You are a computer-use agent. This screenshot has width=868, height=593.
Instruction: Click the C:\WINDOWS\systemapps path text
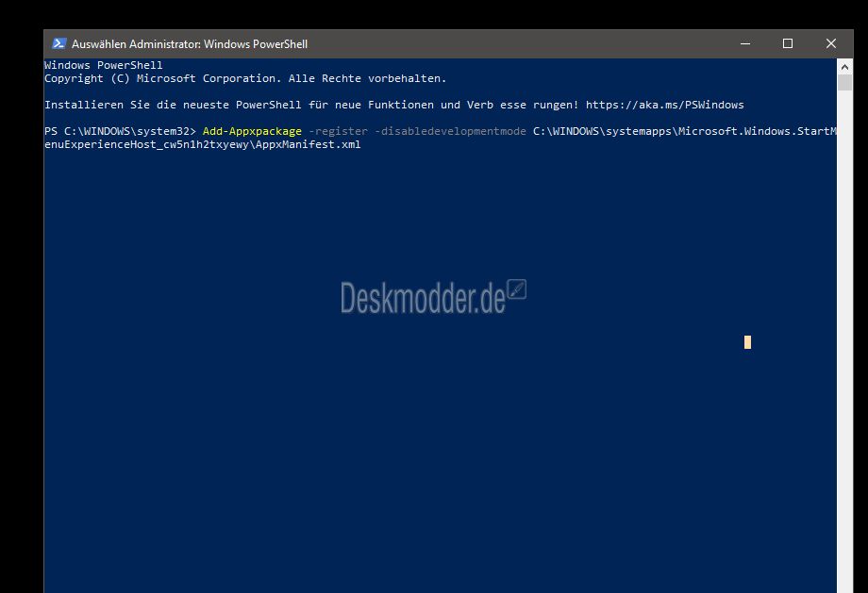pos(684,131)
